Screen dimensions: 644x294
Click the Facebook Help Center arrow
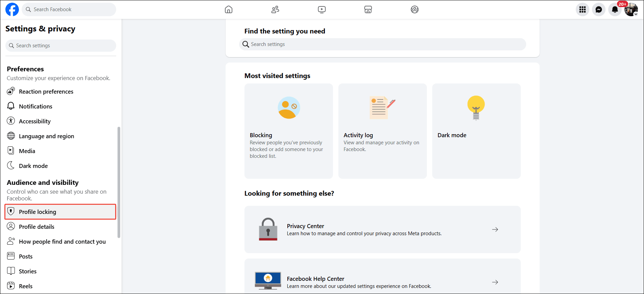(x=495, y=282)
